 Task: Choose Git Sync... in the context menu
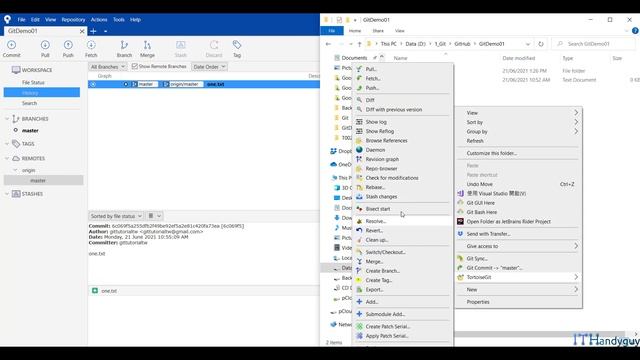tap(518, 258)
